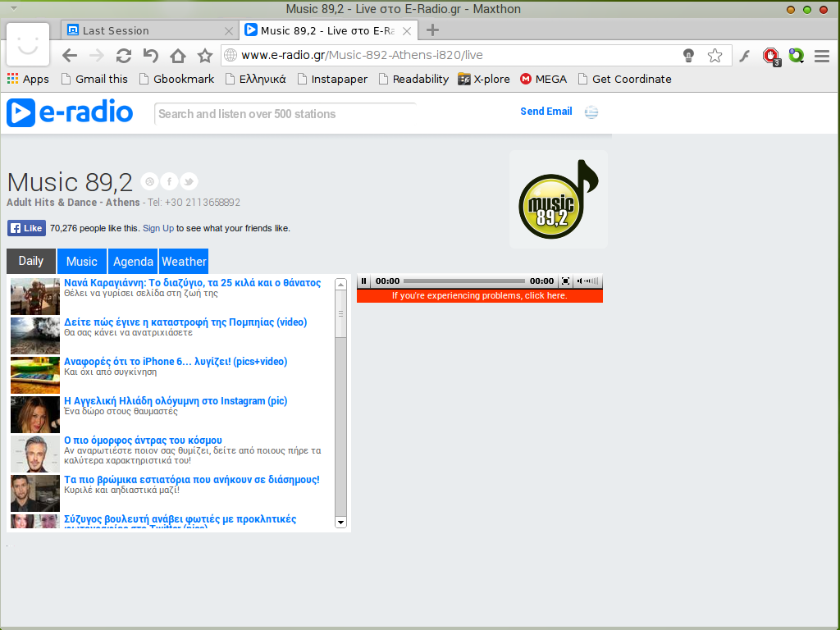The height and width of the screenshot is (630, 840).
Task: Click the Flash icon in the toolbar
Action: [x=745, y=56]
